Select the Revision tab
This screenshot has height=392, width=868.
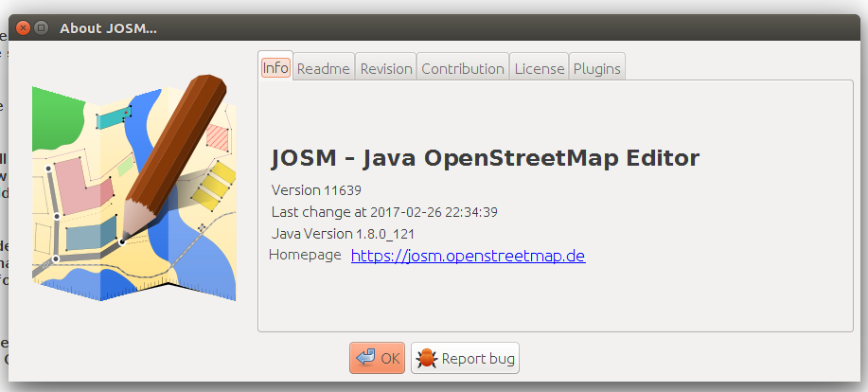(386, 69)
